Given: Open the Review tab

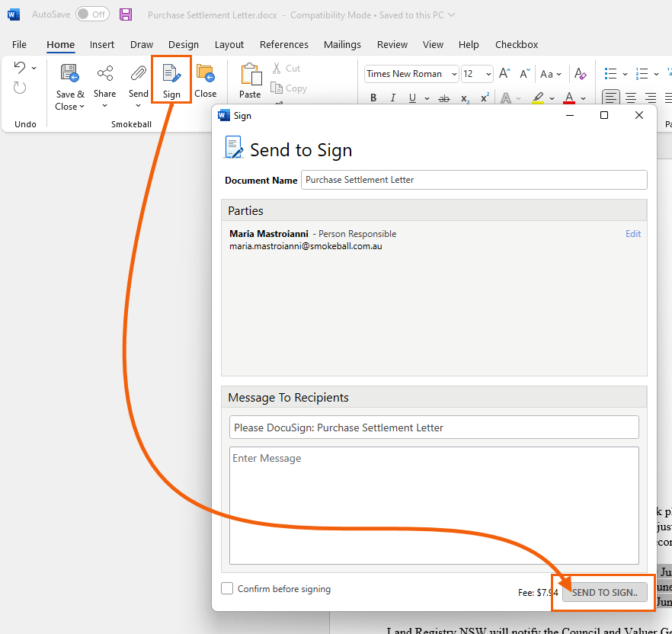Looking at the screenshot, I should point(392,45).
